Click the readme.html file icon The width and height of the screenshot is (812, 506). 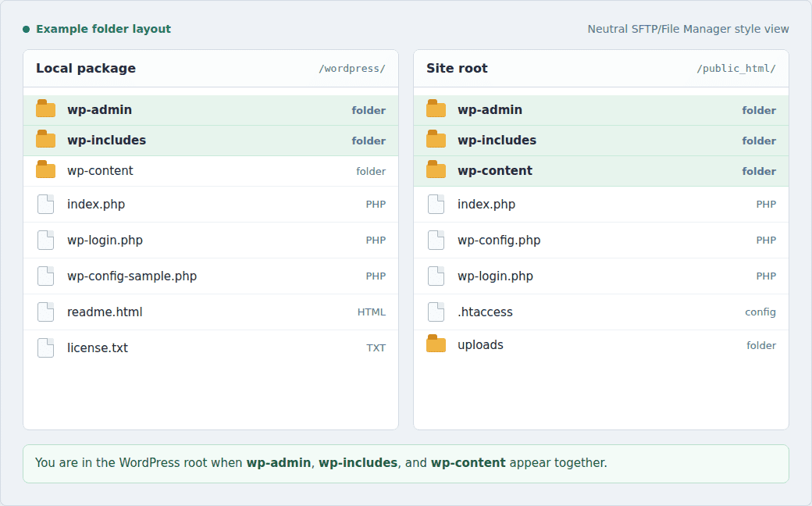coord(45,312)
